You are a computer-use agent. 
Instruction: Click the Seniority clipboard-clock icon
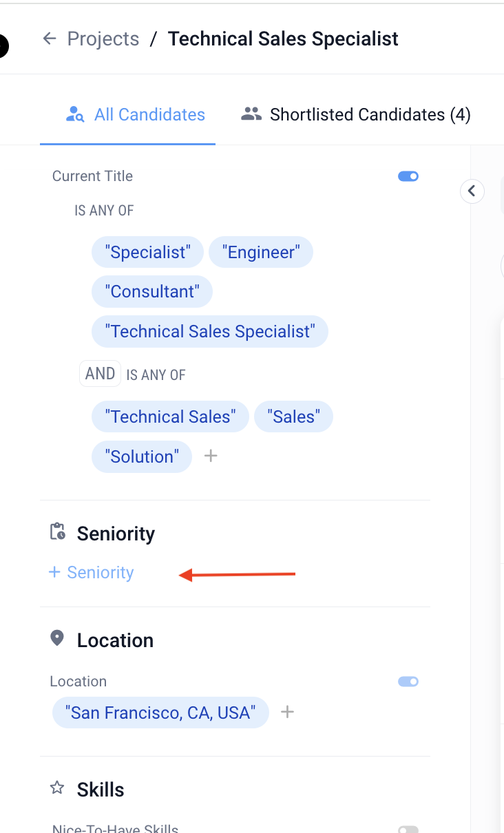tap(58, 532)
